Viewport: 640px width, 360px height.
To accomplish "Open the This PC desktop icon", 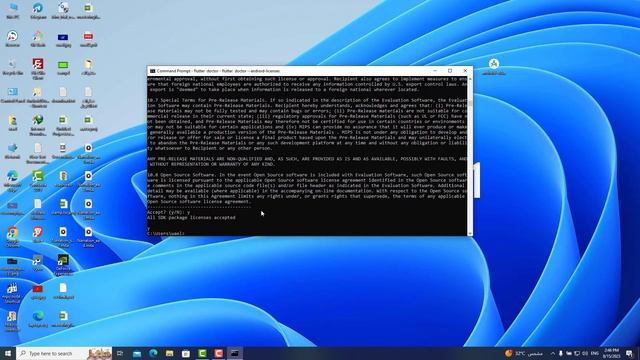I will pyautogui.click(x=13, y=10).
